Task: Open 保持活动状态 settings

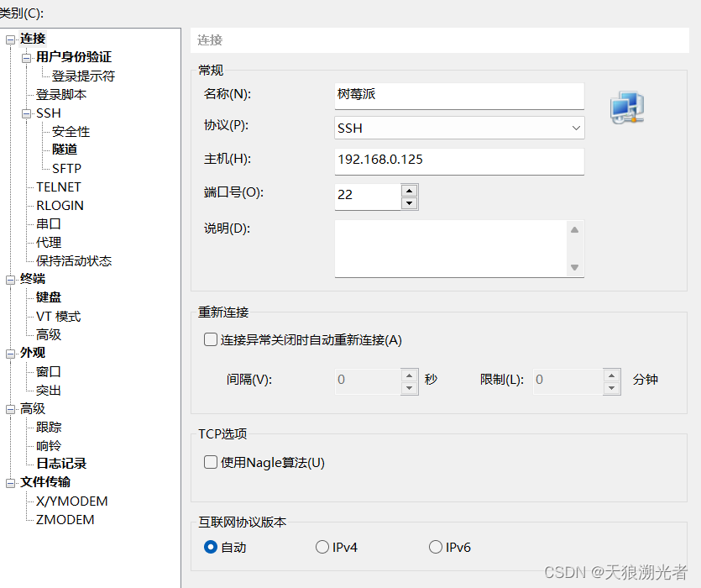Action: coord(74,260)
